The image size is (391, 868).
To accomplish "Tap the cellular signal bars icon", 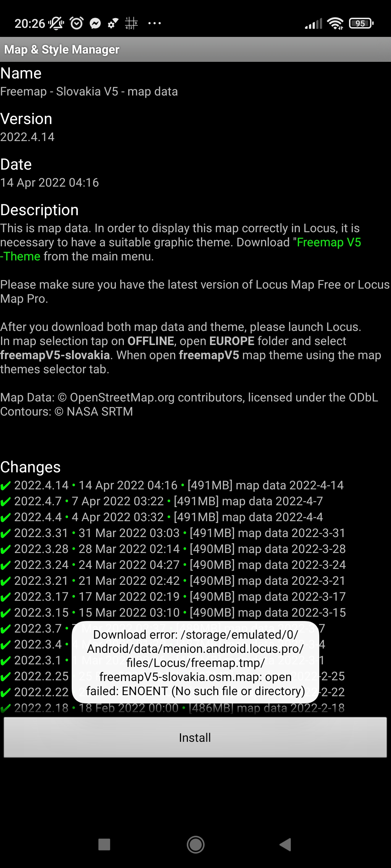I will 314,24.
